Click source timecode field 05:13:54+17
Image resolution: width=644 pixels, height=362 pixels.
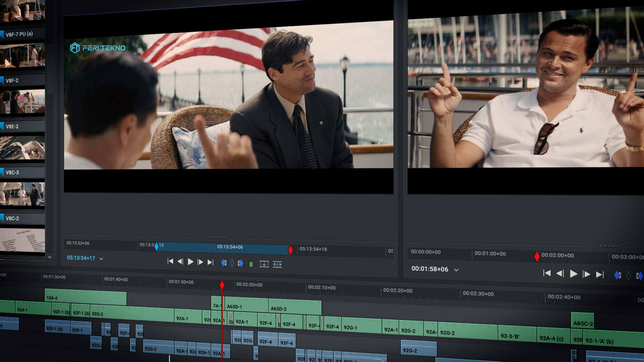81,258
